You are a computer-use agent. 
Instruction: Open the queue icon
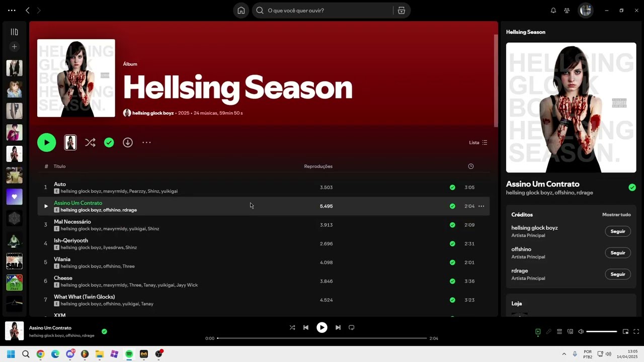tap(559, 331)
